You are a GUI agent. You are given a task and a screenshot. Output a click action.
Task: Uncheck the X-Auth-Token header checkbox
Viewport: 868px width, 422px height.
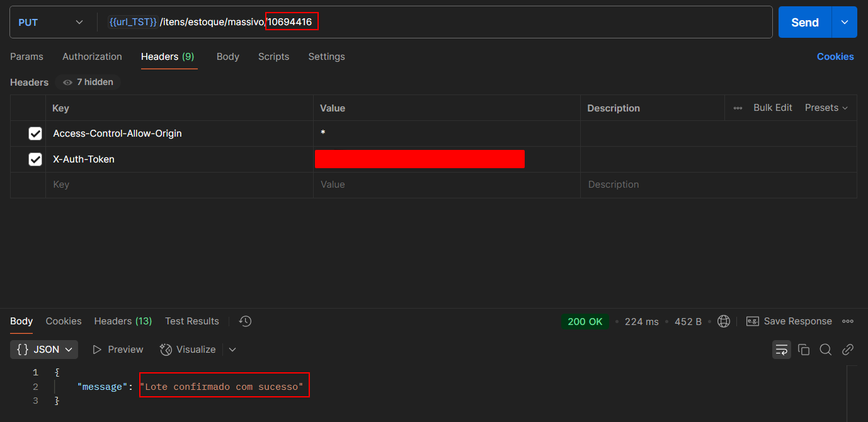point(35,159)
